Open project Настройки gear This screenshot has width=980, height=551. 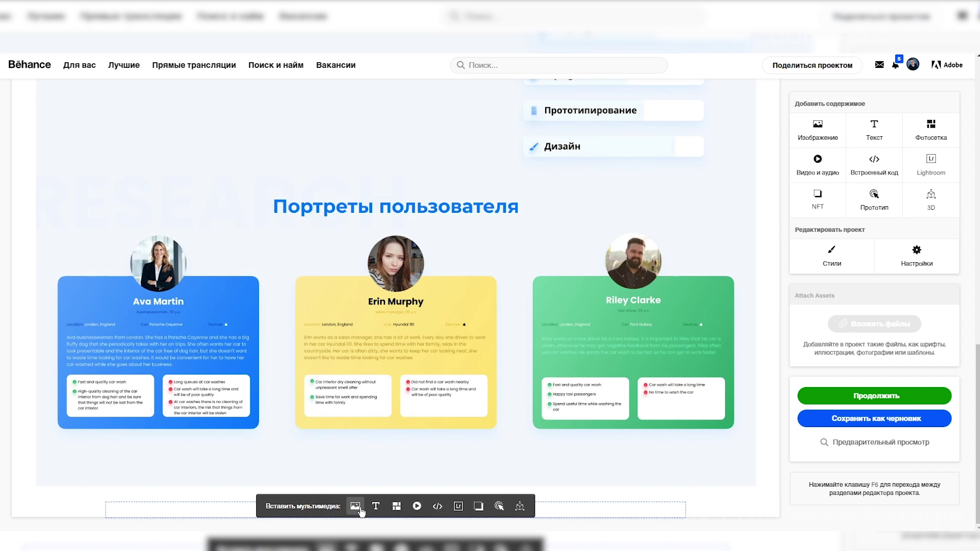tap(916, 256)
